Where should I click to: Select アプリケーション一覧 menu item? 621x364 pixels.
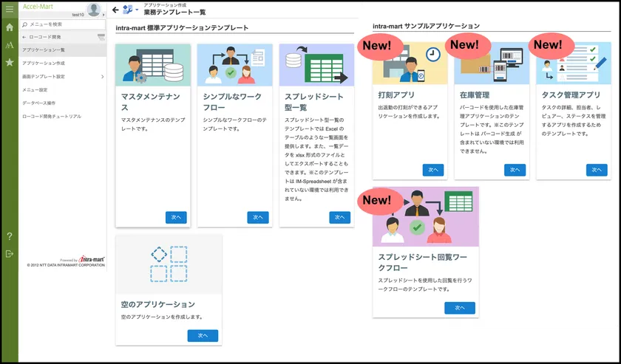[x=63, y=50]
